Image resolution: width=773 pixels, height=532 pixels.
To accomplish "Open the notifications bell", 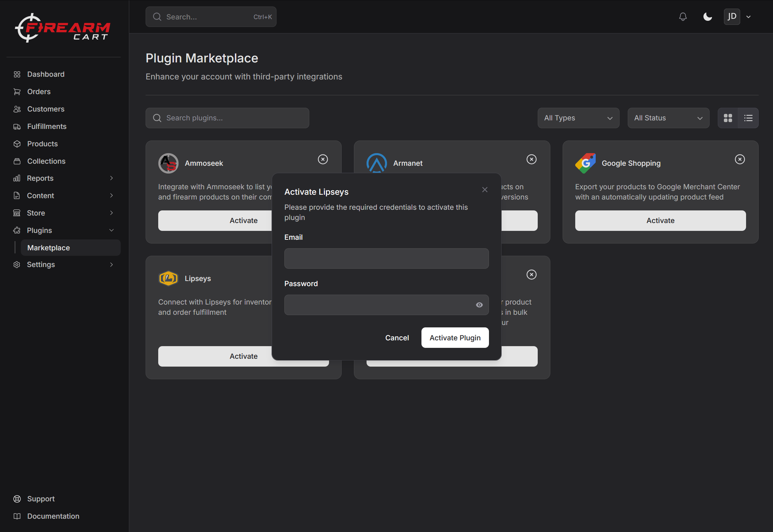I will 683,17.
